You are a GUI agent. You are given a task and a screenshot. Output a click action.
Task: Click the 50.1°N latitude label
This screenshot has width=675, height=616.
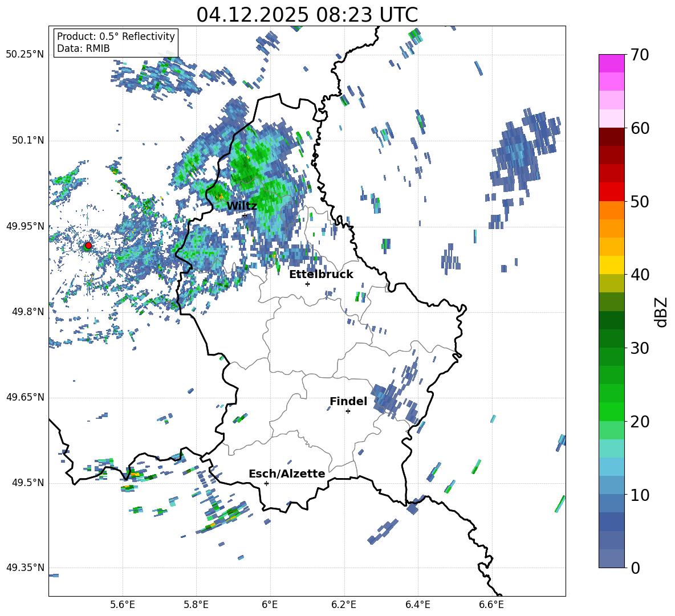coord(27,140)
